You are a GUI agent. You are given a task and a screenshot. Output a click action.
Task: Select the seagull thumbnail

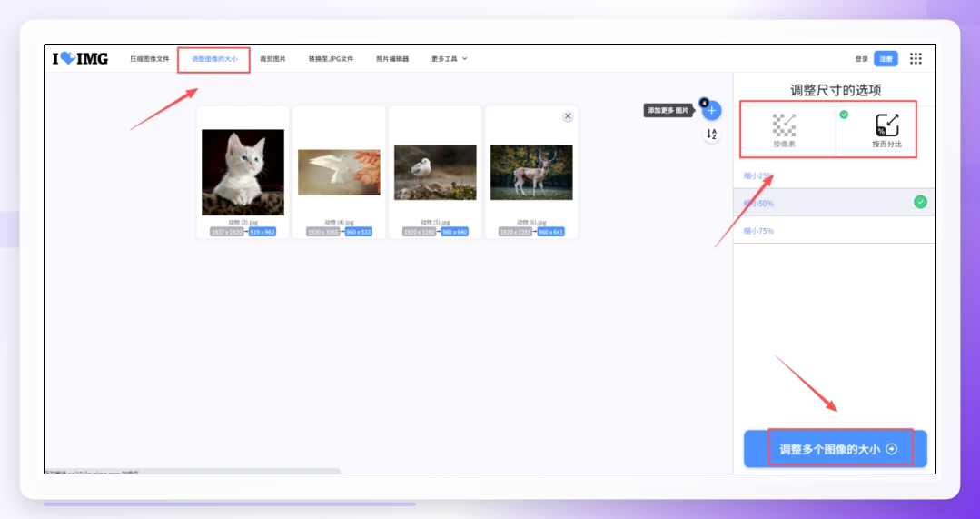(x=435, y=173)
